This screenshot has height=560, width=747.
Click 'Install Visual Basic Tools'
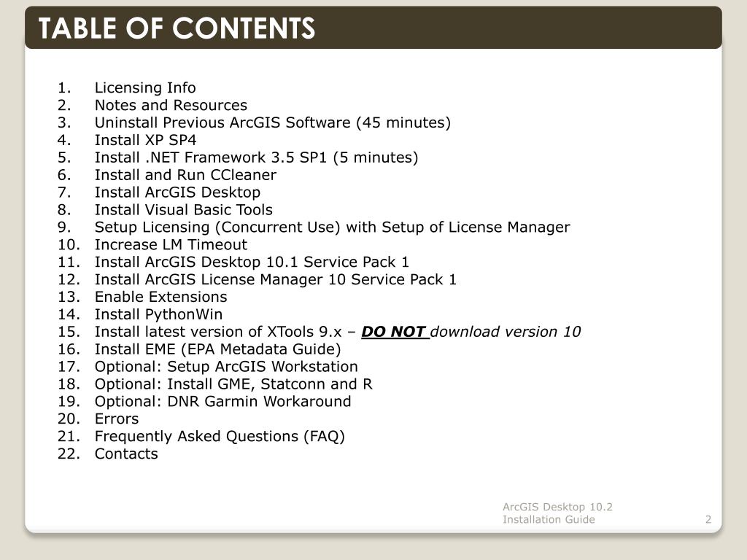coord(184,209)
